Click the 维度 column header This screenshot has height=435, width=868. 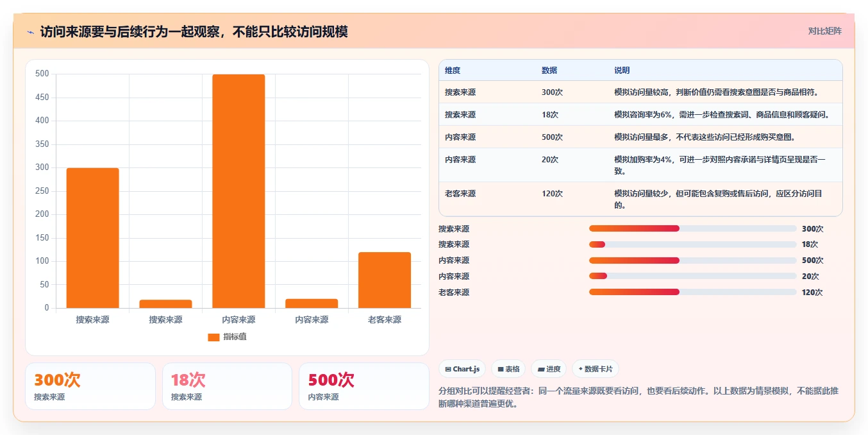coord(453,71)
